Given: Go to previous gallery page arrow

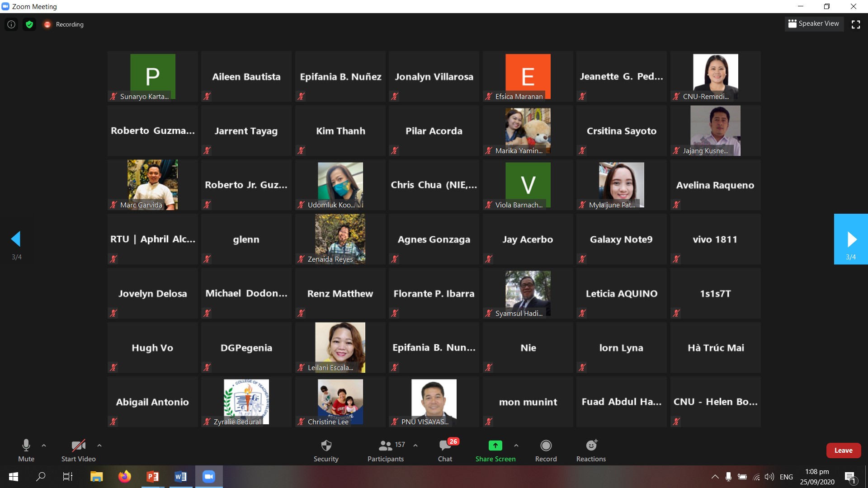Looking at the screenshot, I should point(16,239).
